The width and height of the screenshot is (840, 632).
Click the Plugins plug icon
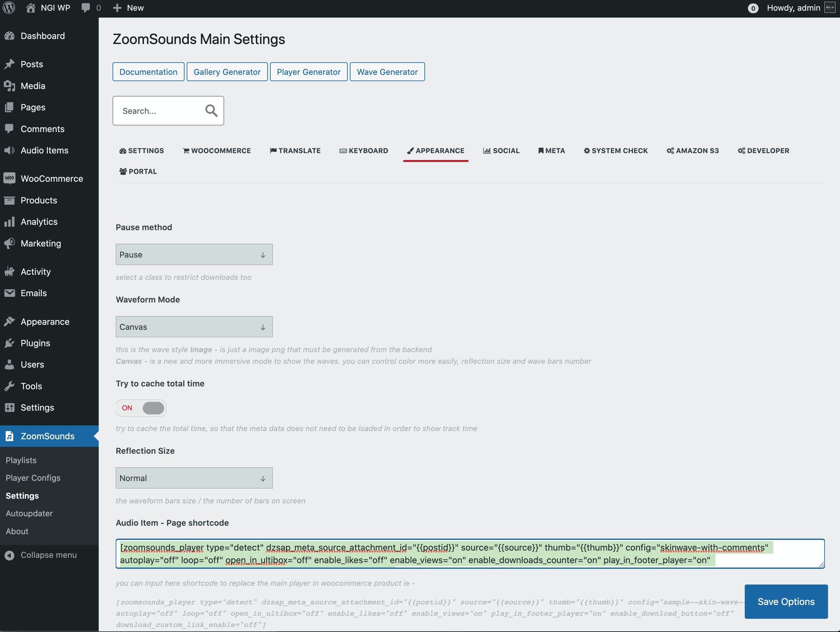pyautogui.click(x=9, y=343)
